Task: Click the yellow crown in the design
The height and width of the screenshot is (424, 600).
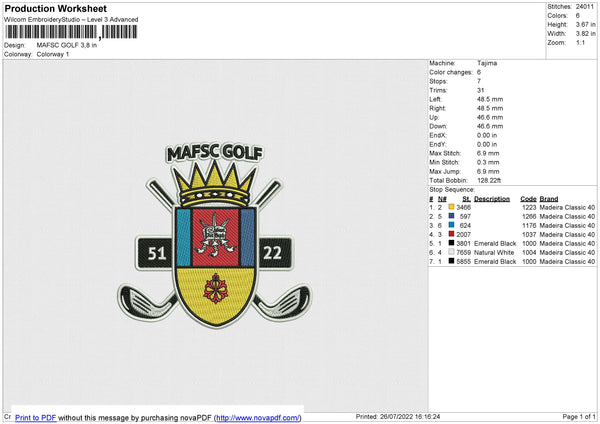Action: (x=214, y=183)
